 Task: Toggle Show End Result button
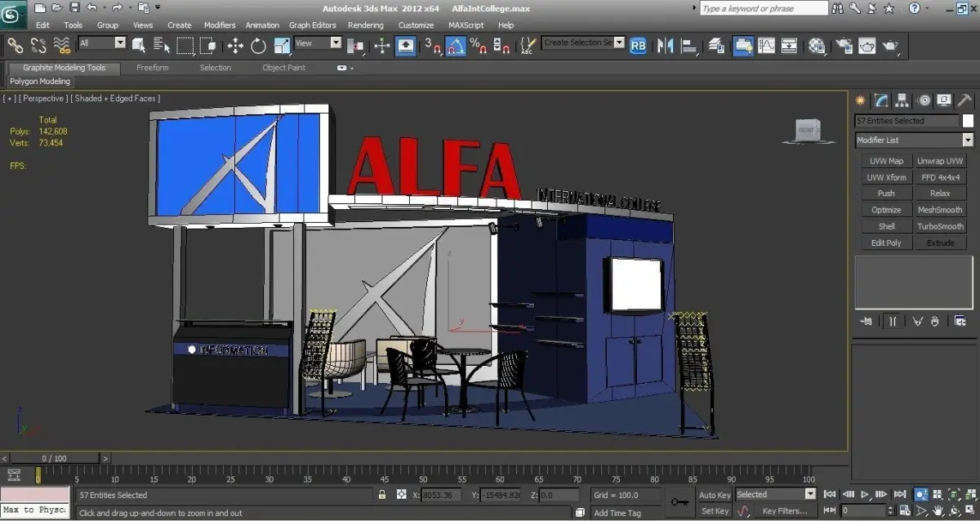coord(893,321)
